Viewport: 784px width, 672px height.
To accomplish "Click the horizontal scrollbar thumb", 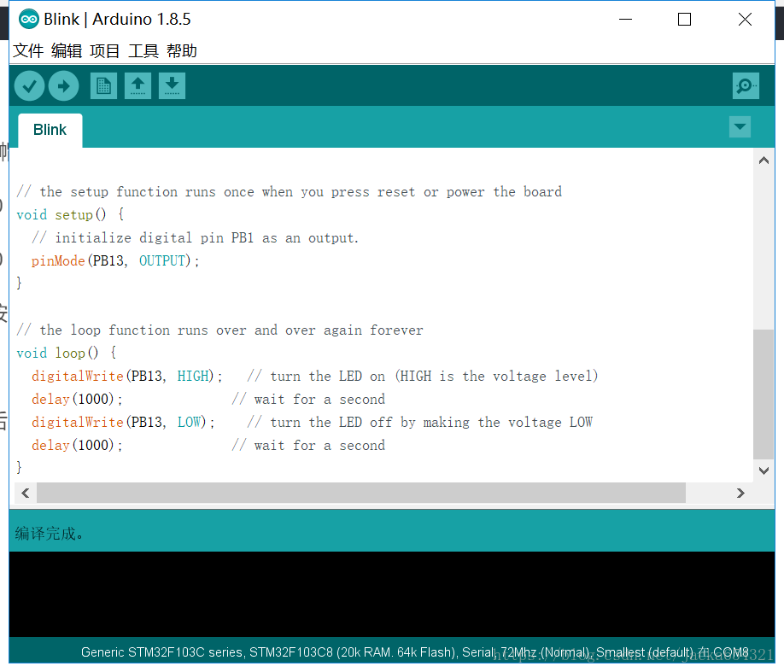I will point(361,493).
